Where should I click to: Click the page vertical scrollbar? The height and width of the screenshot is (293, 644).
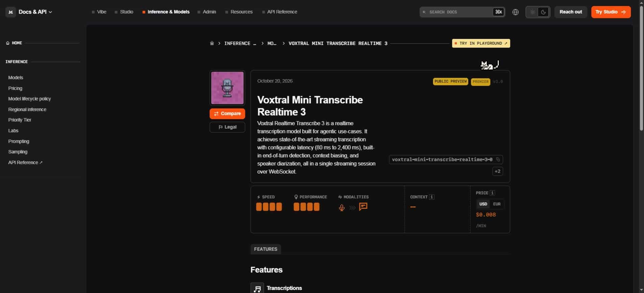click(641, 68)
